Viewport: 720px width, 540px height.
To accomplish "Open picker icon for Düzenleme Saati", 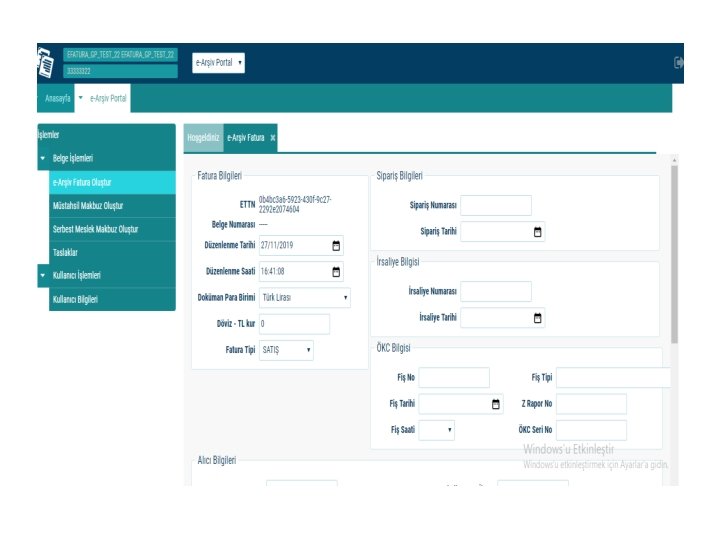I will point(336,272).
